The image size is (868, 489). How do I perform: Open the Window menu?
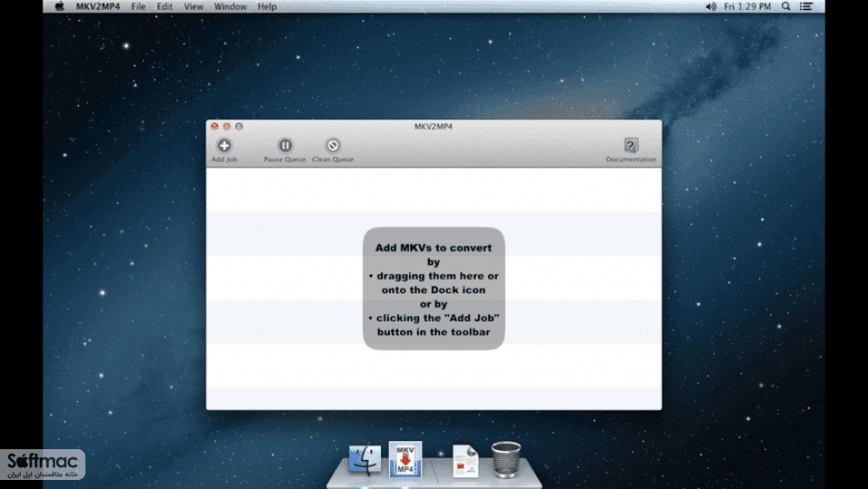coord(230,6)
